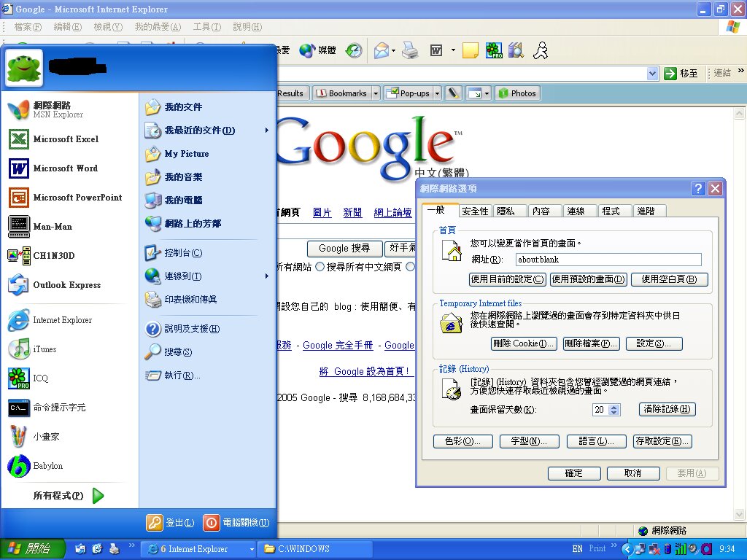Image resolution: width=747 pixels, height=560 pixels.
Task: Click the 刪除 Cookie(I)... button
Action: (x=524, y=343)
